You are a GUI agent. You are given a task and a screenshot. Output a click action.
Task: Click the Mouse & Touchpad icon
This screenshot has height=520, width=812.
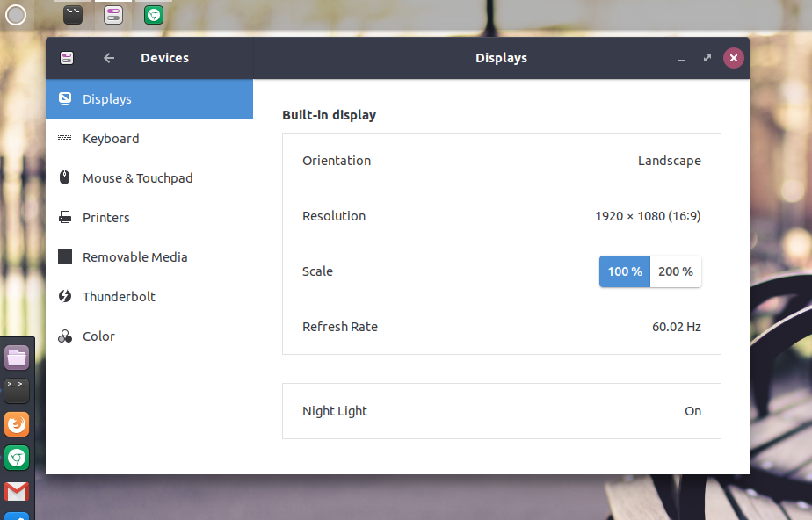65,178
